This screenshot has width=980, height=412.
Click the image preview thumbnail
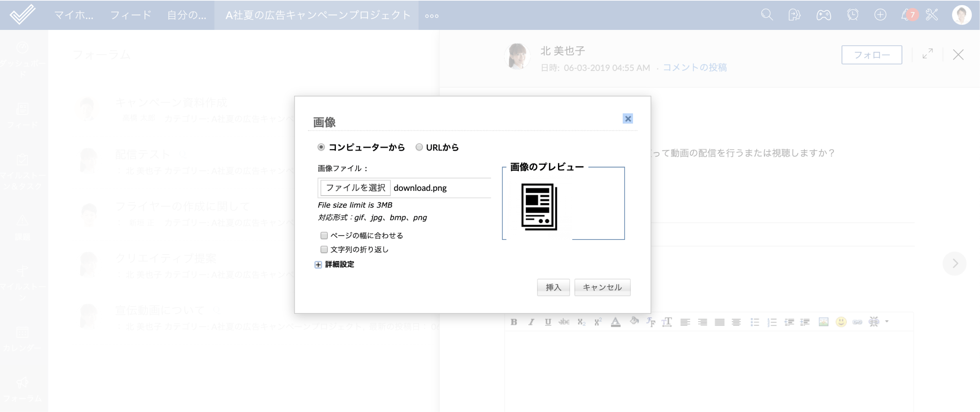tap(539, 207)
